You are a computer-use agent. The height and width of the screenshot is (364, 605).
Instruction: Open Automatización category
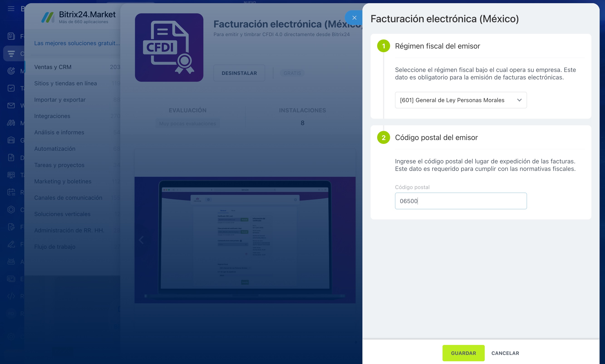[x=55, y=149]
